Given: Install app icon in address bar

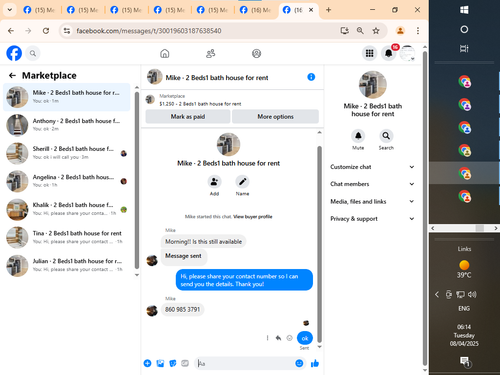Looking at the screenshot, I should coord(344,31).
